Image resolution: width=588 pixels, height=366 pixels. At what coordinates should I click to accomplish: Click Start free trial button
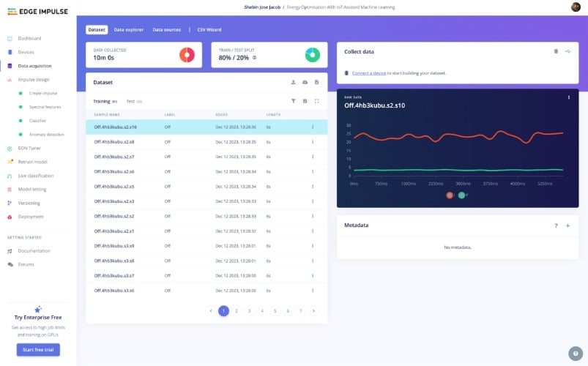pyautogui.click(x=38, y=350)
